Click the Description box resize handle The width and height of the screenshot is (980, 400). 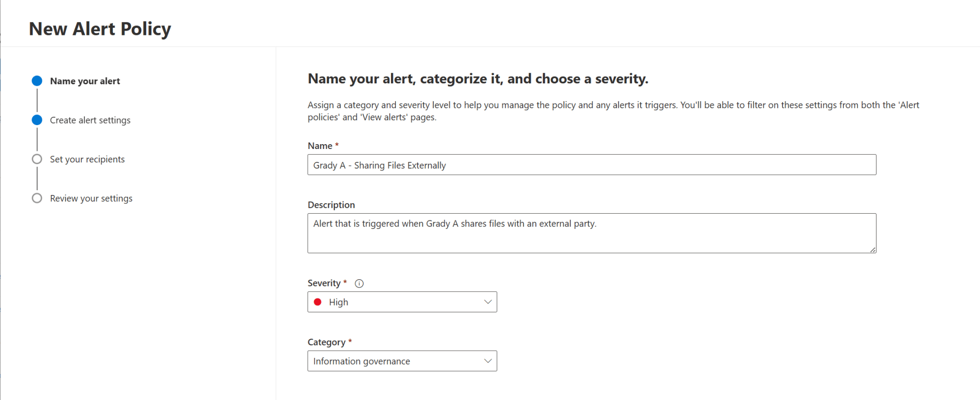coord(873,250)
